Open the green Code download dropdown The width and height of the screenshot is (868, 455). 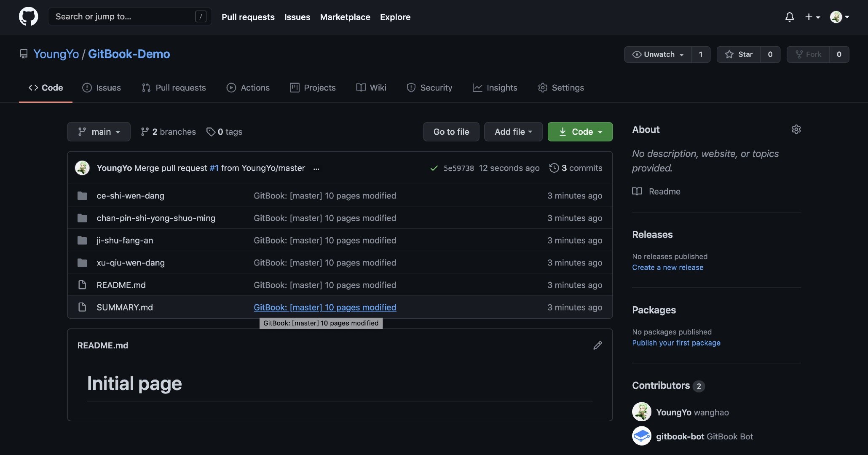click(x=580, y=132)
